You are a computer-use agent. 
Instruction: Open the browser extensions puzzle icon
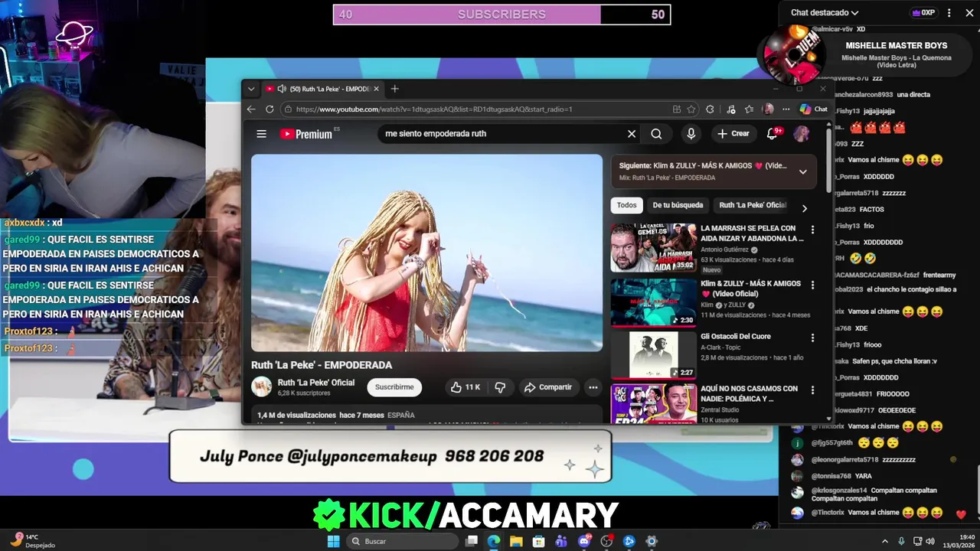(710, 109)
